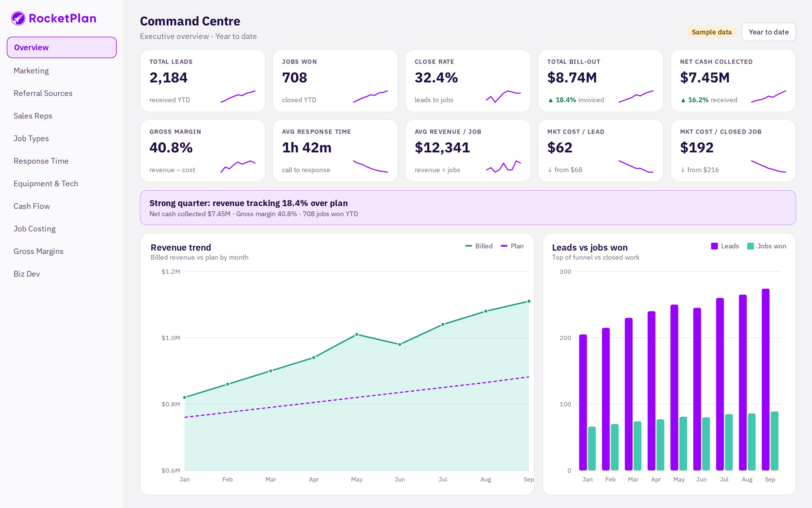Navigate to Biz Dev

coord(27,273)
